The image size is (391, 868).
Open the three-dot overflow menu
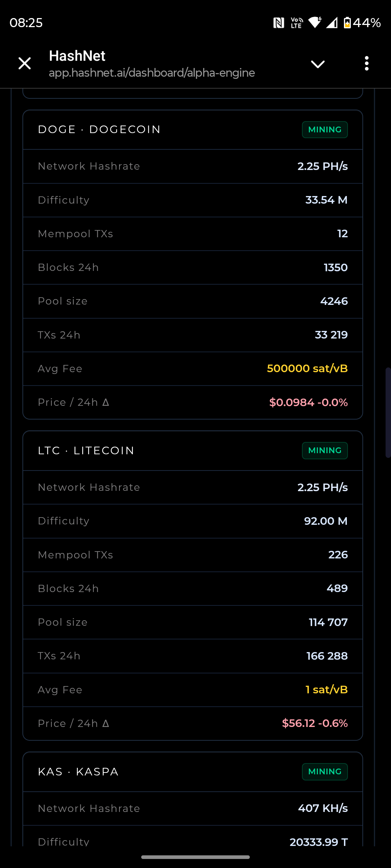[x=367, y=63]
